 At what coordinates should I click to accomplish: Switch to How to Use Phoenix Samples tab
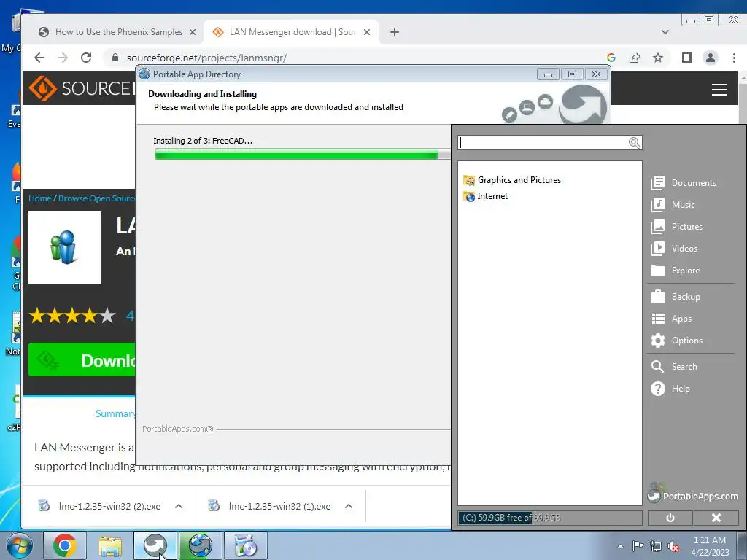click(x=119, y=32)
